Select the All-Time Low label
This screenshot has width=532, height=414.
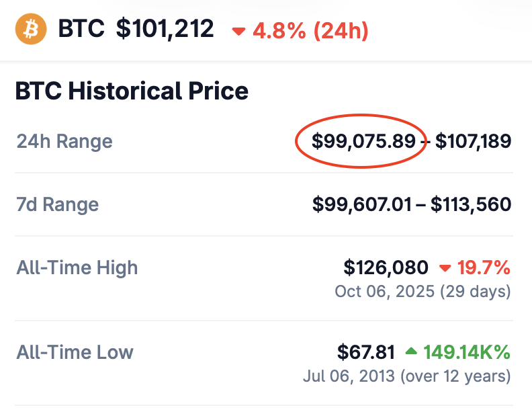(75, 351)
